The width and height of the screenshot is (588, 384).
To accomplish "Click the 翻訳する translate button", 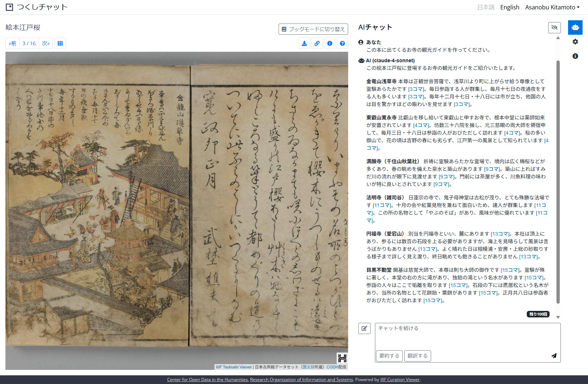I will (417, 356).
